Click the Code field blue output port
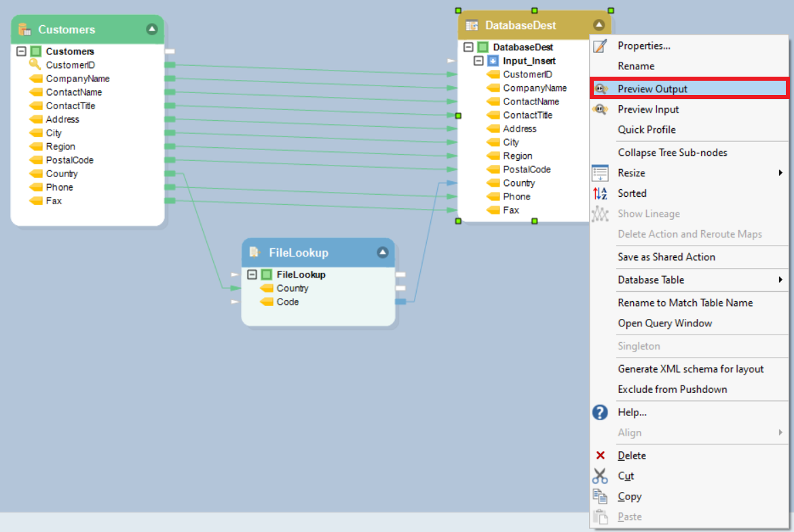The height and width of the screenshot is (532, 794). (x=400, y=302)
